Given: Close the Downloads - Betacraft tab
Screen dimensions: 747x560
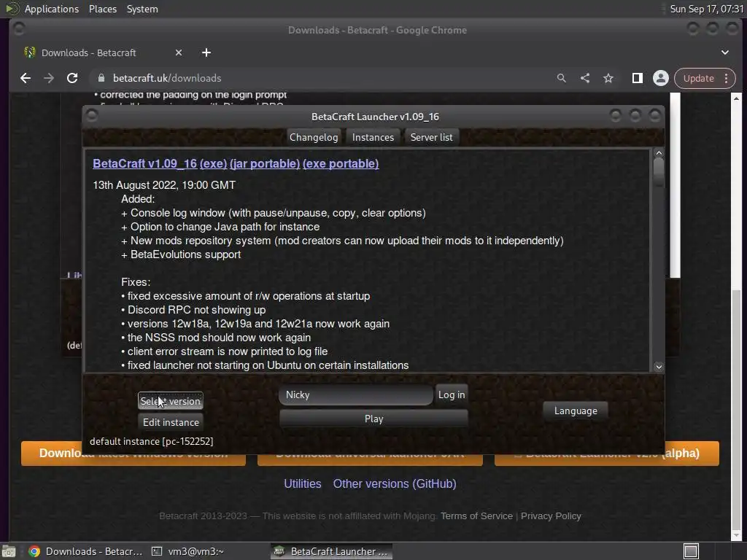Looking at the screenshot, I should (179, 52).
